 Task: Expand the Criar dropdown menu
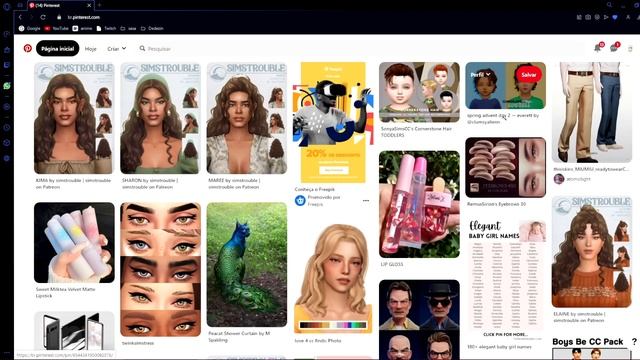click(x=117, y=49)
